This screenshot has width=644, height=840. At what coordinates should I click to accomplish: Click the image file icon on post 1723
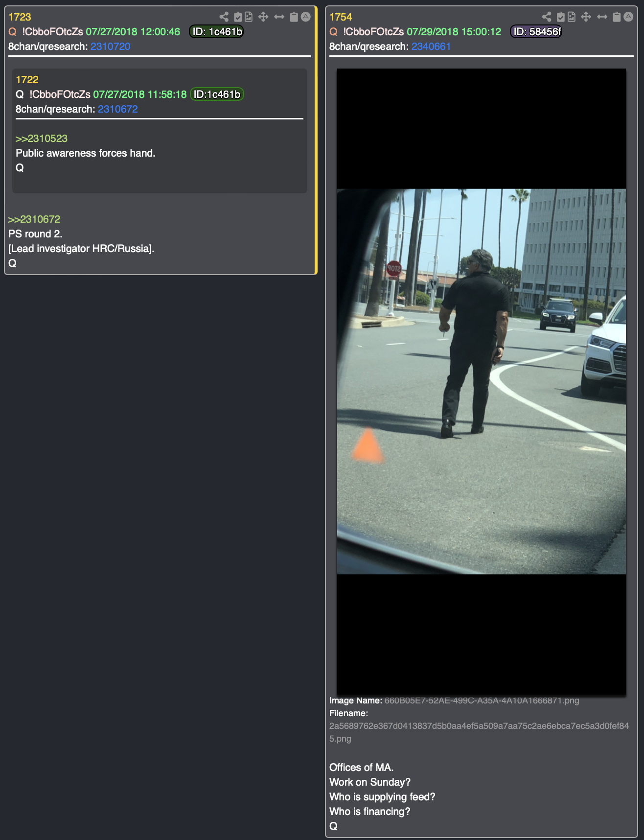click(249, 17)
